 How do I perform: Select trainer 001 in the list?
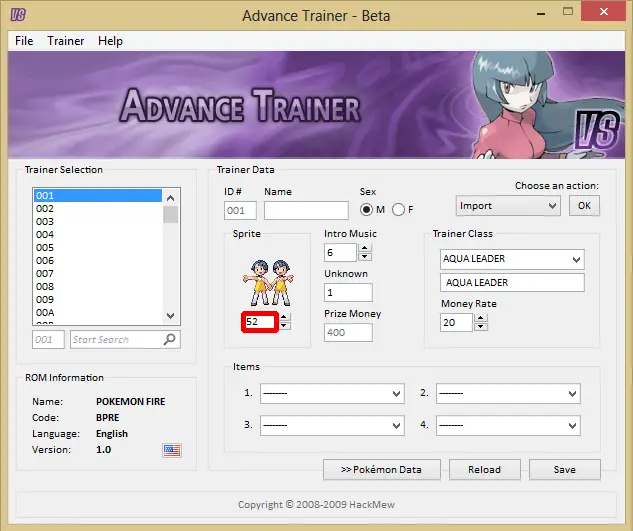tap(98, 195)
